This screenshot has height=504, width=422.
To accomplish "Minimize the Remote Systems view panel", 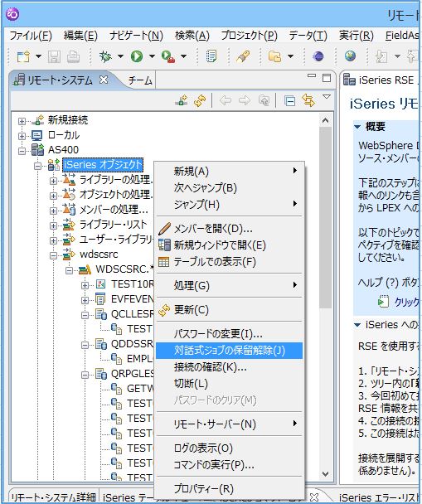I will 312,76.
